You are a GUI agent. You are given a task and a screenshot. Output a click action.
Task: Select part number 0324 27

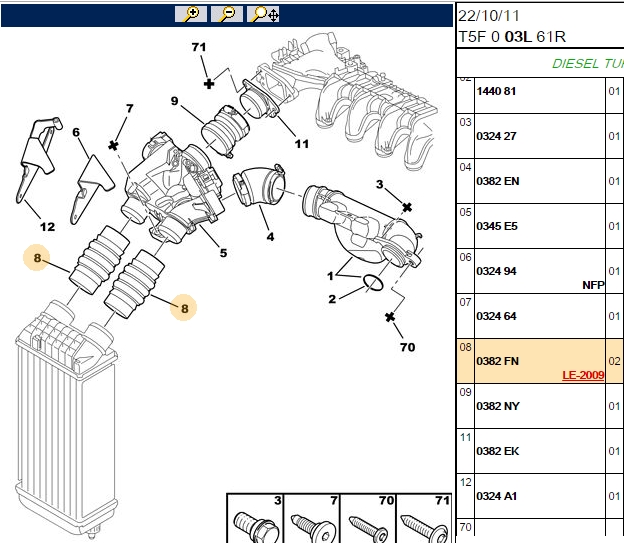click(x=496, y=136)
